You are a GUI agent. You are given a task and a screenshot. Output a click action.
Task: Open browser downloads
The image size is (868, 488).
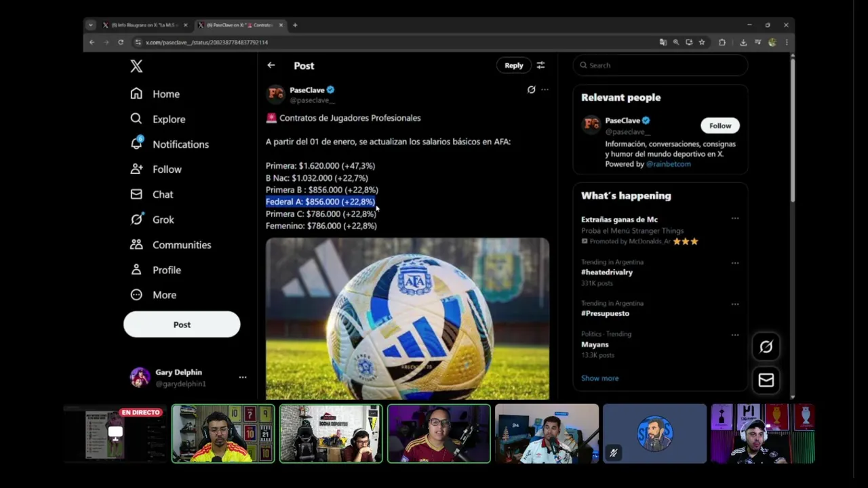point(743,42)
